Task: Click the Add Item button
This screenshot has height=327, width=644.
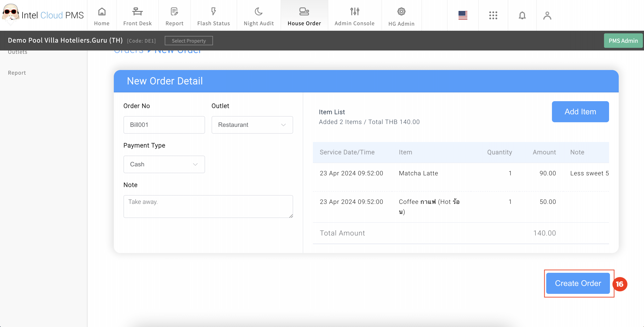Action: pyautogui.click(x=580, y=112)
